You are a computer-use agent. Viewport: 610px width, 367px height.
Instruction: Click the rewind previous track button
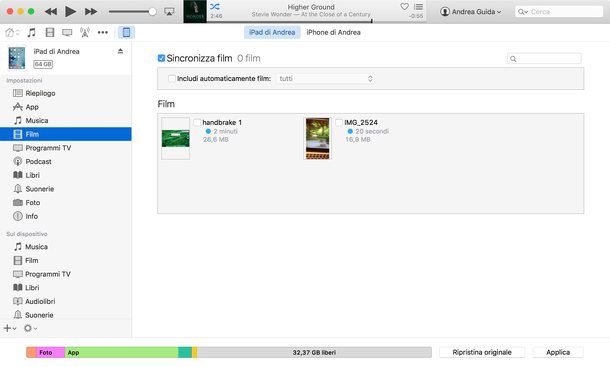(51, 12)
